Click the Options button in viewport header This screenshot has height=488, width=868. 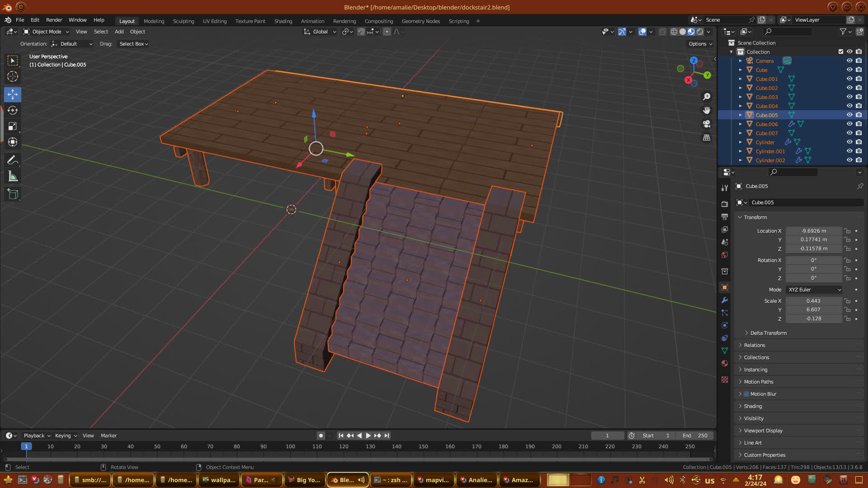tap(700, 44)
